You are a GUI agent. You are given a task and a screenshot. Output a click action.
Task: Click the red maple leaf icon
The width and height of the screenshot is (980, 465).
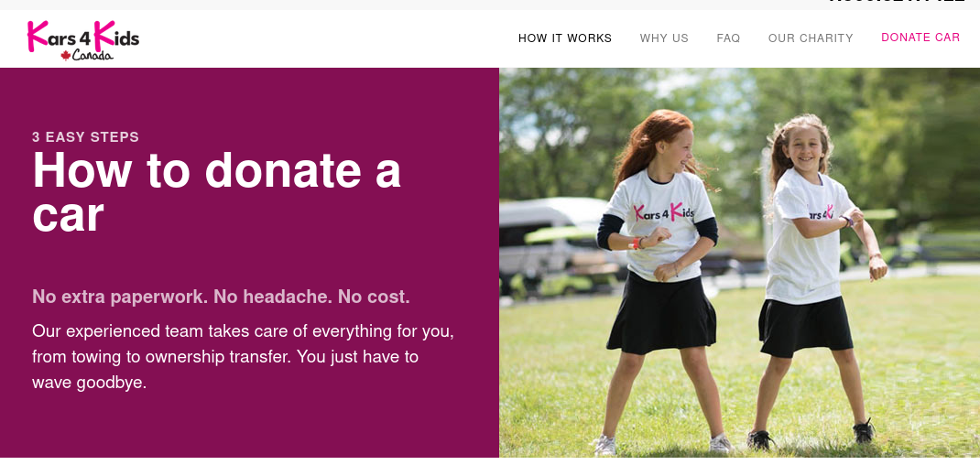pos(66,56)
